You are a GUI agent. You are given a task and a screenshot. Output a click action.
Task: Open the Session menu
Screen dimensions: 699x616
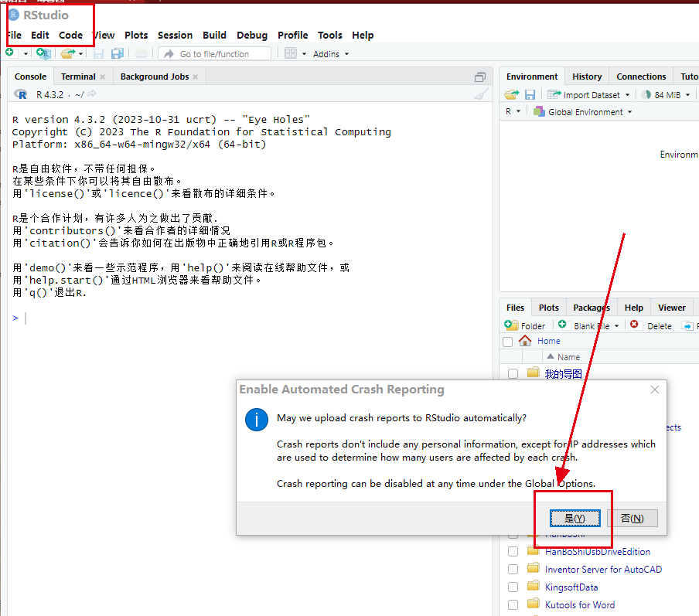[176, 35]
